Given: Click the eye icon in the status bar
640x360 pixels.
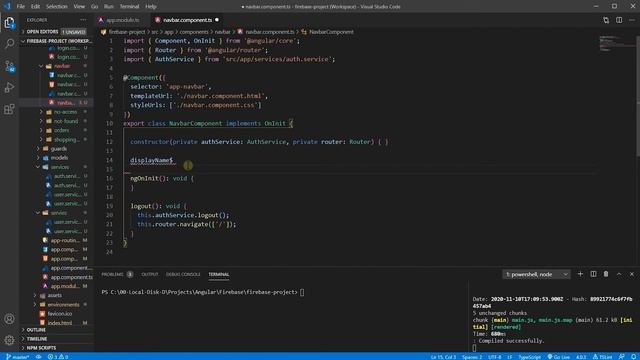Looking at the screenshot, I should 38,357.
